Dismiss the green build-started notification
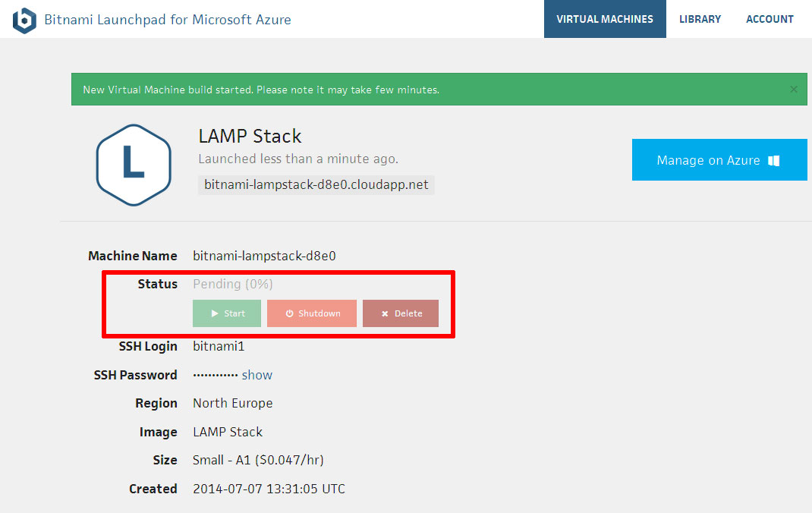 [x=793, y=90]
